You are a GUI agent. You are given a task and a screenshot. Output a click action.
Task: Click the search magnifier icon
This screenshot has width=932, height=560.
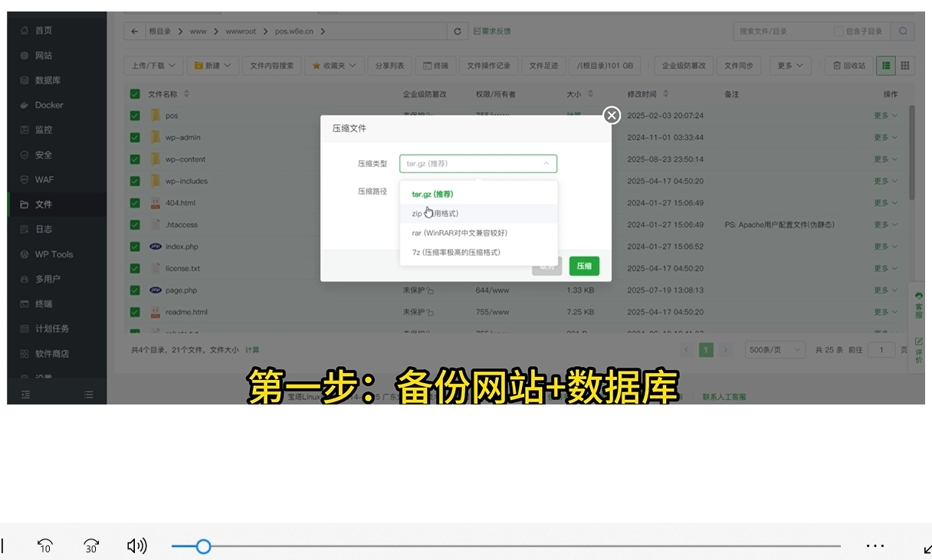tap(904, 31)
